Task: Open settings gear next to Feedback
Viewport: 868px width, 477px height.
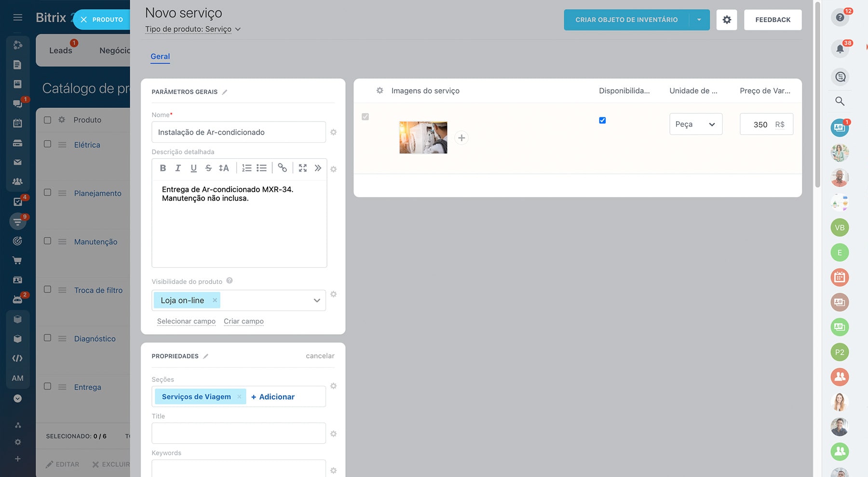Action: coord(727,20)
